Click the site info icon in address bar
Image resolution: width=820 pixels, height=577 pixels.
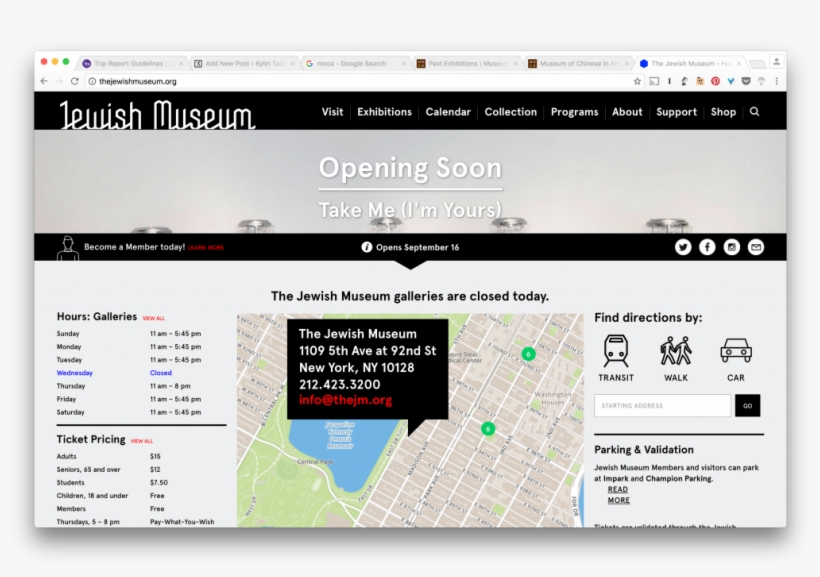tap(92, 81)
